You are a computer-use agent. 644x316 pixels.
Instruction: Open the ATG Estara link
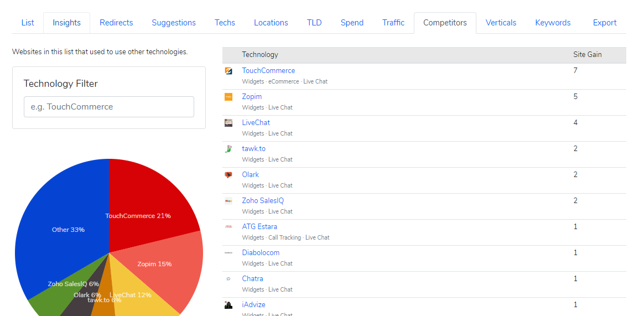pyautogui.click(x=259, y=226)
